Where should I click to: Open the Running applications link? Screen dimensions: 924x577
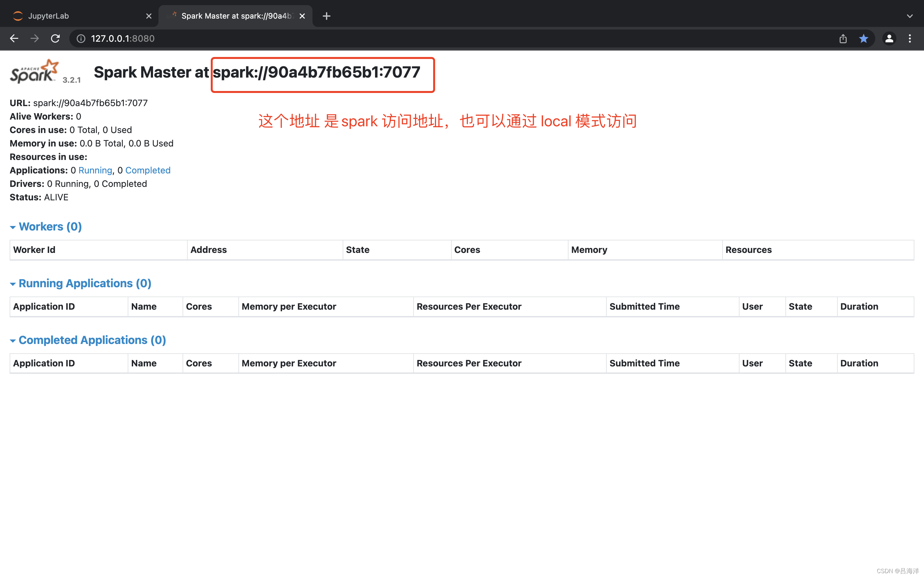pos(95,170)
